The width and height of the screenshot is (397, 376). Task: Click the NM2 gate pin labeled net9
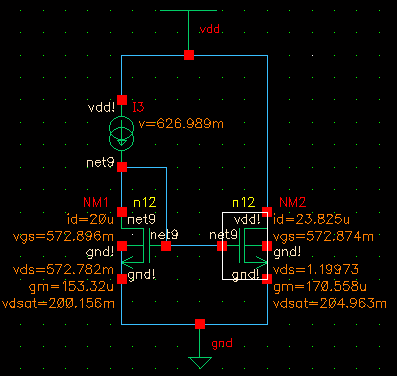pos(222,246)
